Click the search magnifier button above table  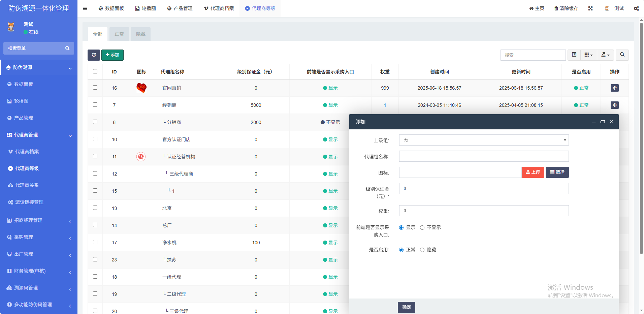[622, 55]
